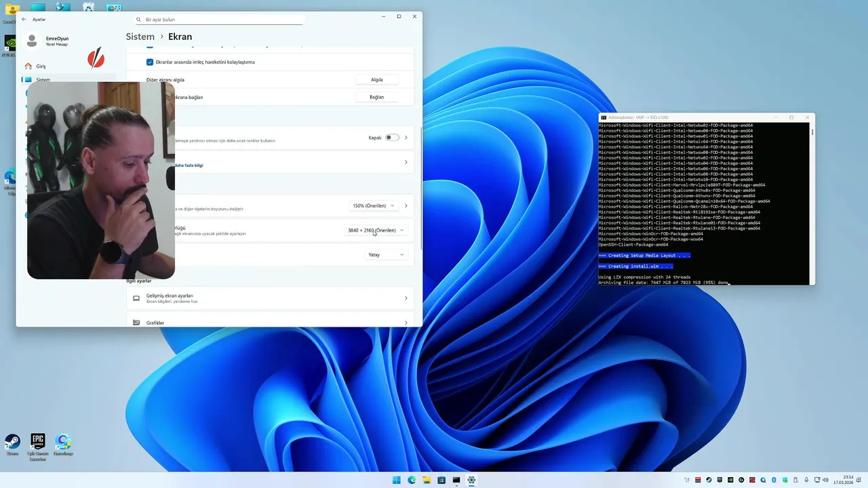Click the '=== Creating Setup Media Layout' line
Screen dimensions: 868x488
click(644, 256)
